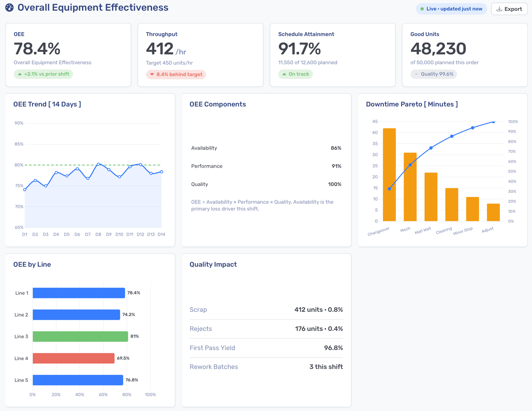Click the D14 data point on trend line
Screen dimensions: 532x411
tap(162, 172)
